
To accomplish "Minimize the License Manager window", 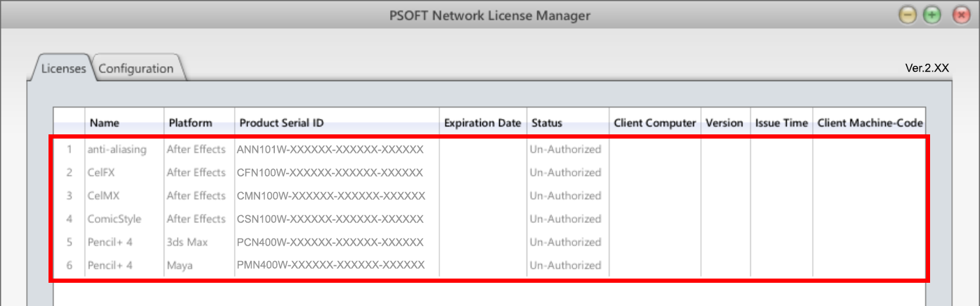I will coord(908,15).
